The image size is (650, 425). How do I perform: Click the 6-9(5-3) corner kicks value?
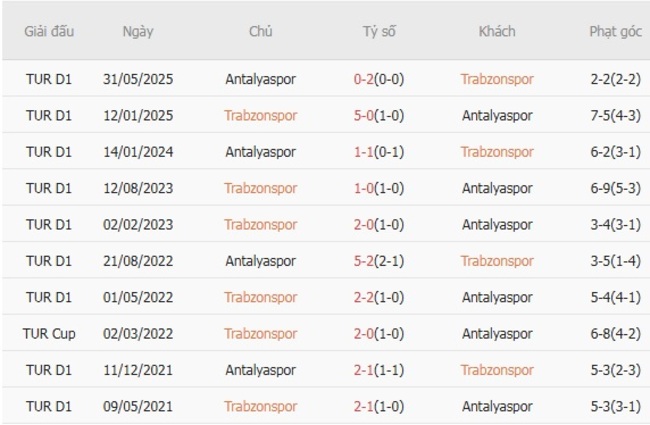tap(615, 188)
